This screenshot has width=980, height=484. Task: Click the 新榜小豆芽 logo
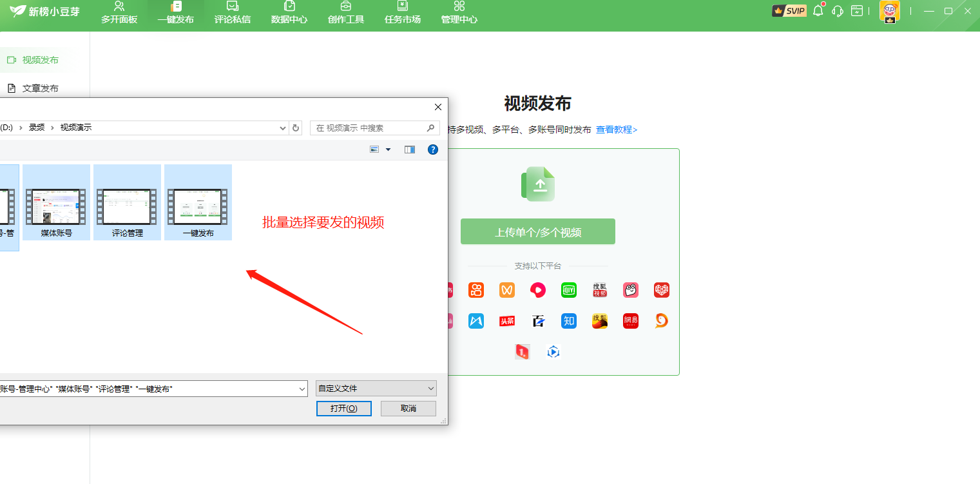click(45, 12)
